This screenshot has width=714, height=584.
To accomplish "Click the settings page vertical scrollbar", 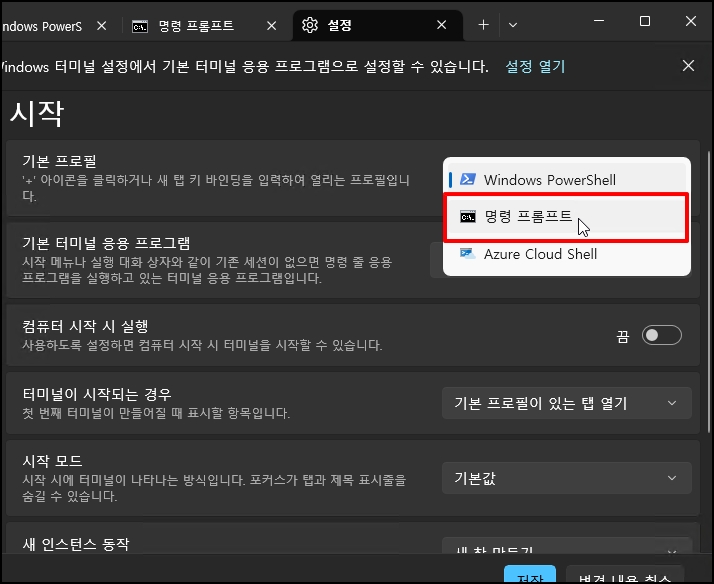I will (x=709, y=291).
